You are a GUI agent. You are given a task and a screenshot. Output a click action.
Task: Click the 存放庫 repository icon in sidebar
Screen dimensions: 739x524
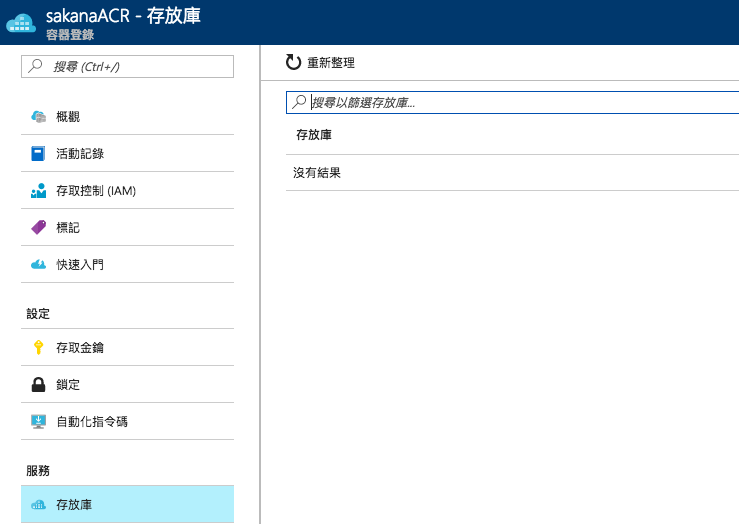pyautogui.click(x=38, y=505)
